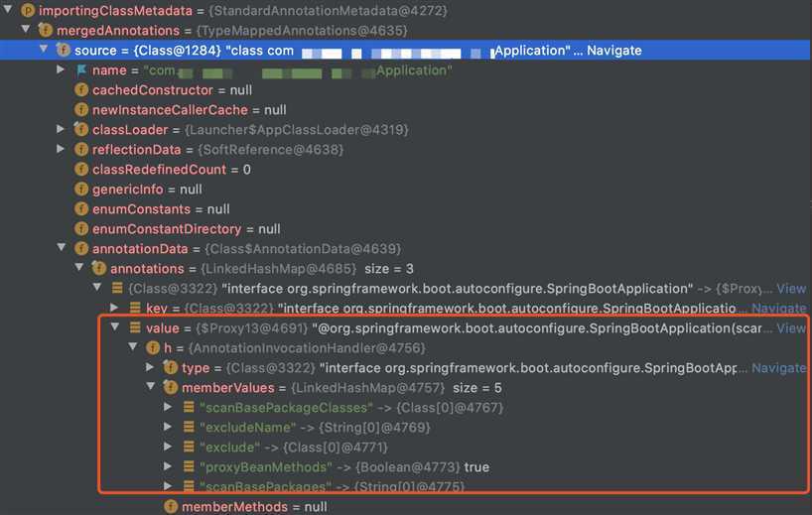Expand the key Class@3322 entry
This screenshot has width=812, height=515.
[114, 308]
